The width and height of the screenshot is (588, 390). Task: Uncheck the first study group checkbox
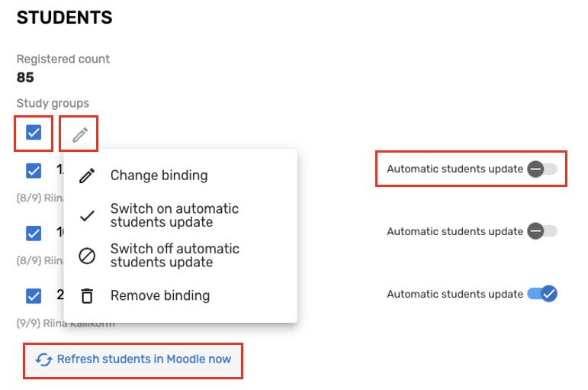(x=34, y=170)
